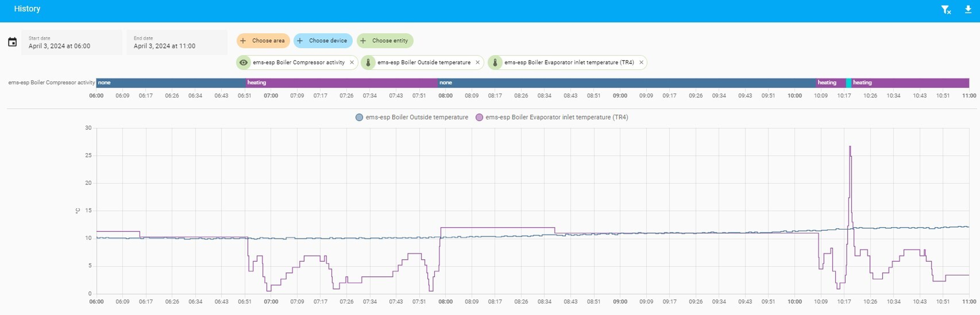The image size is (980, 315).
Task: Select first 'none' segment in compressor timeline
Action: (171, 83)
